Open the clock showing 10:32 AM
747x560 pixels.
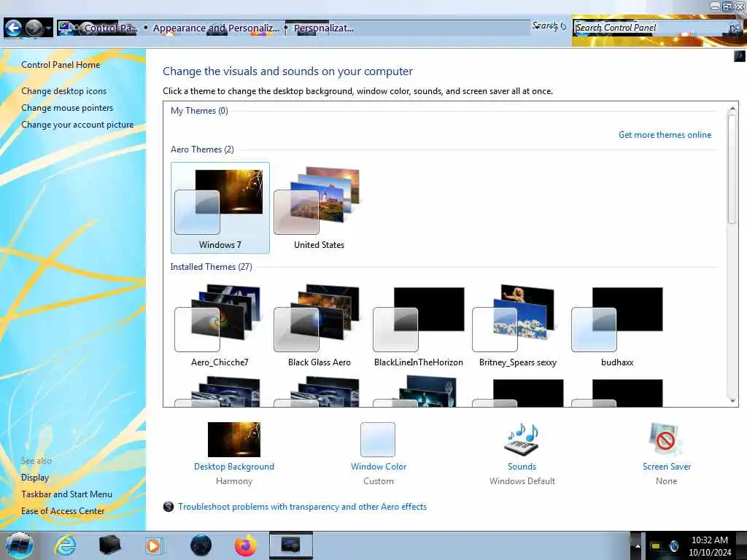(709, 545)
